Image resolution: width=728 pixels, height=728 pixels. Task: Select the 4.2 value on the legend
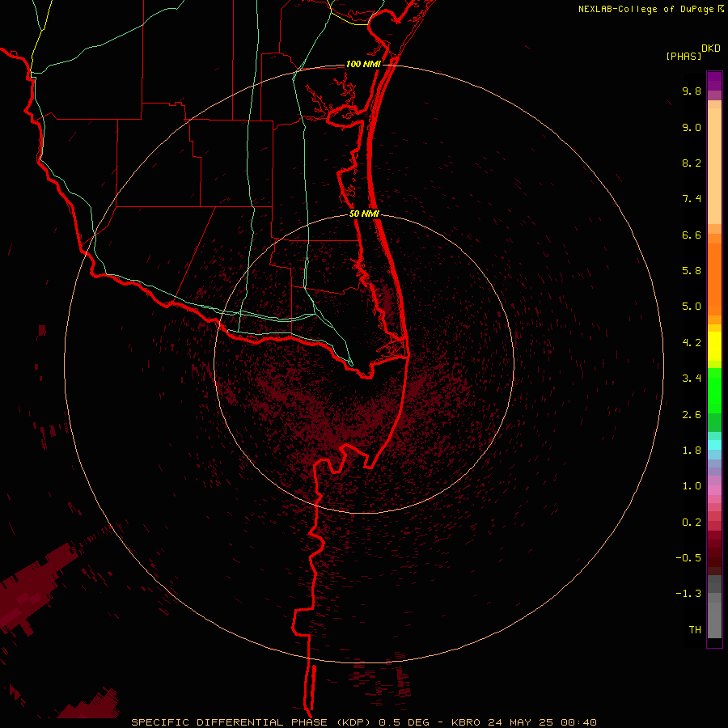(x=692, y=343)
